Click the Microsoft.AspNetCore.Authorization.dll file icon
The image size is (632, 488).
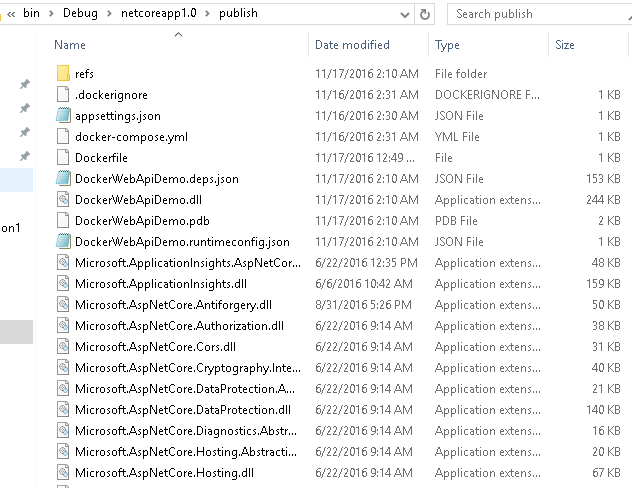tap(63, 325)
